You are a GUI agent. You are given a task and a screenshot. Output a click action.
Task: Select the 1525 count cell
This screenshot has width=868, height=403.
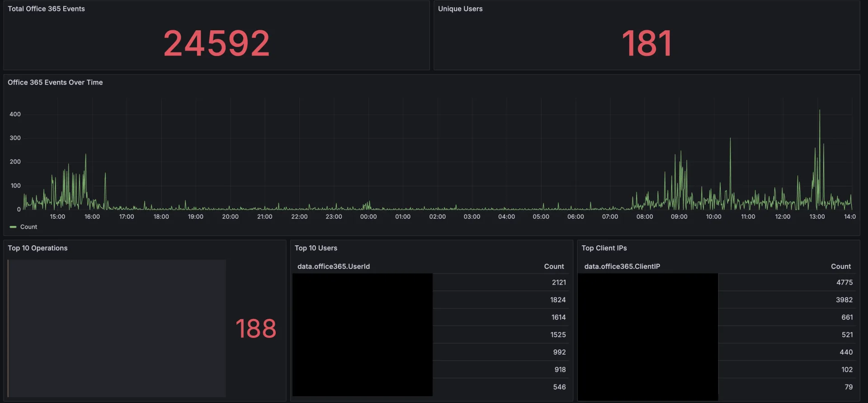pyautogui.click(x=558, y=335)
